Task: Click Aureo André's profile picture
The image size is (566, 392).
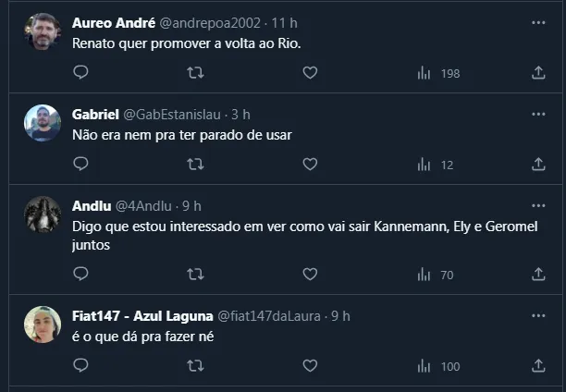Action: pyautogui.click(x=43, y=32)
